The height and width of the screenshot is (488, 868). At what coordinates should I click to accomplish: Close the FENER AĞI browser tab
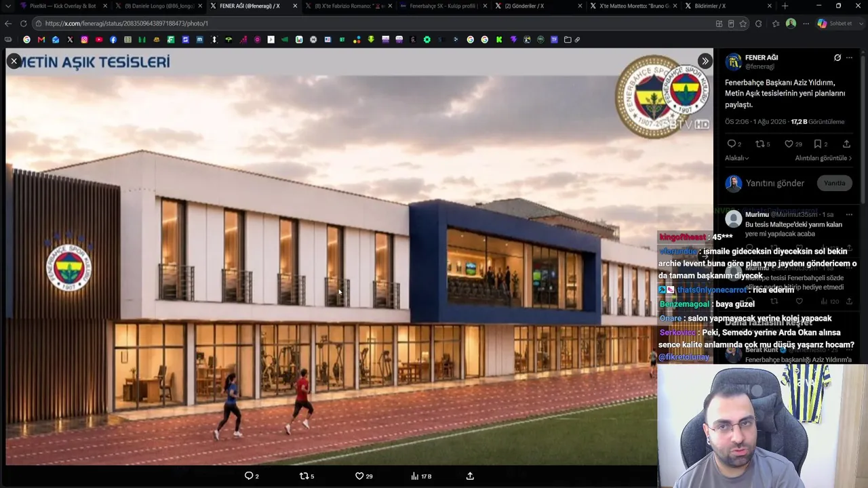(x=295, y=6)
